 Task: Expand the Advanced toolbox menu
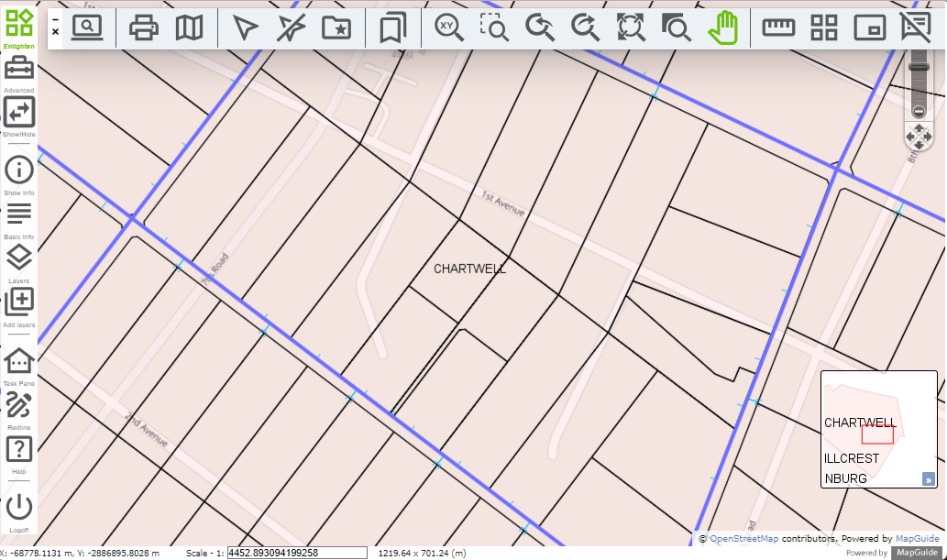(19, 69)
